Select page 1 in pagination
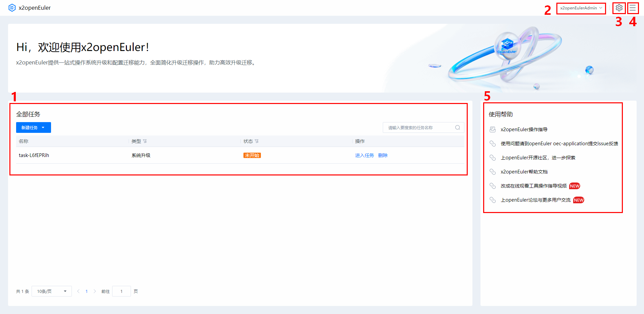644x314 pixels. click(87, 291)
